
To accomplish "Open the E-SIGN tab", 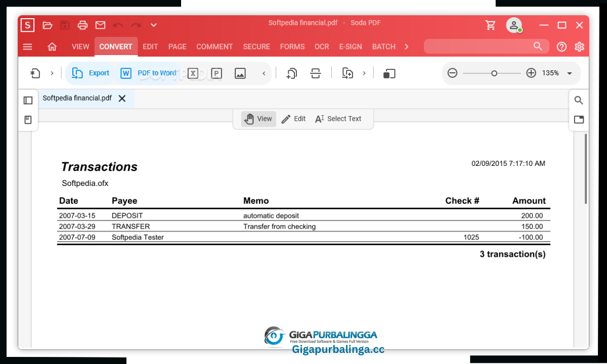I will point(351,47).
